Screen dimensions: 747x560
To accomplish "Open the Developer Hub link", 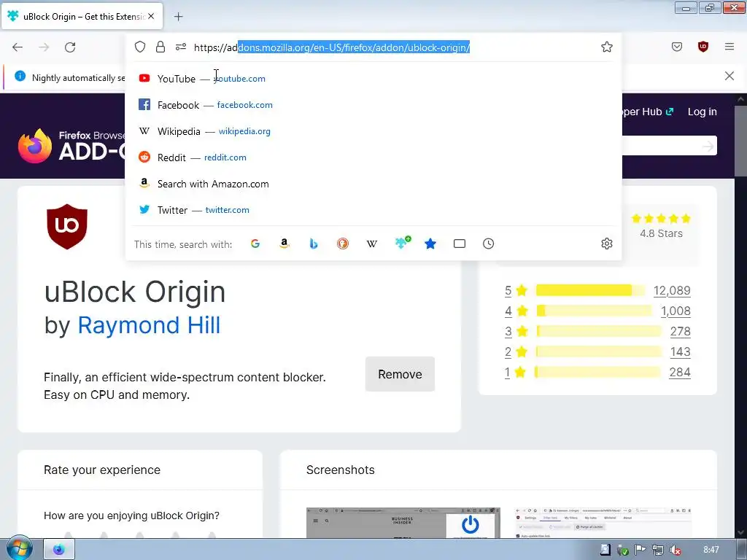I will point(648,112).
